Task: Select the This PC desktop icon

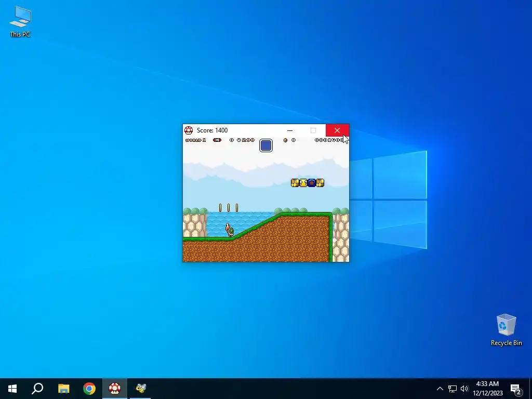Action: 20,22
